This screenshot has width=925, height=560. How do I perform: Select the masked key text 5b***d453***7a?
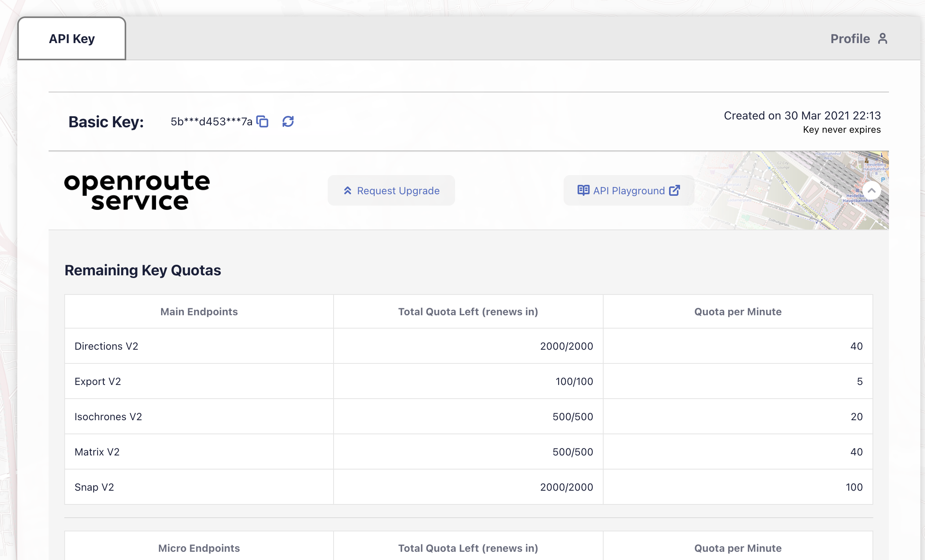point(211,121)
